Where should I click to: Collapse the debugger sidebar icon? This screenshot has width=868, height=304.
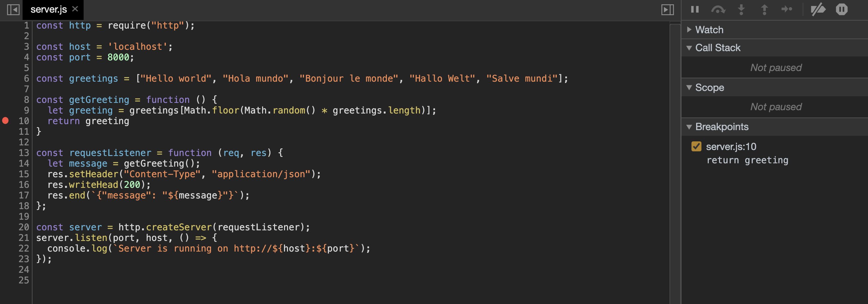tap(668, 9)
